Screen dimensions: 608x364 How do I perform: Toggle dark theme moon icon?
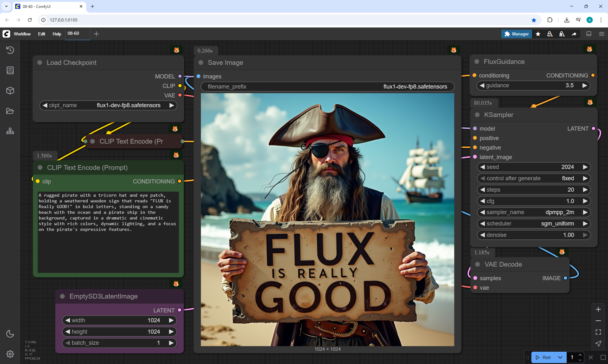[x=10, y=334]
